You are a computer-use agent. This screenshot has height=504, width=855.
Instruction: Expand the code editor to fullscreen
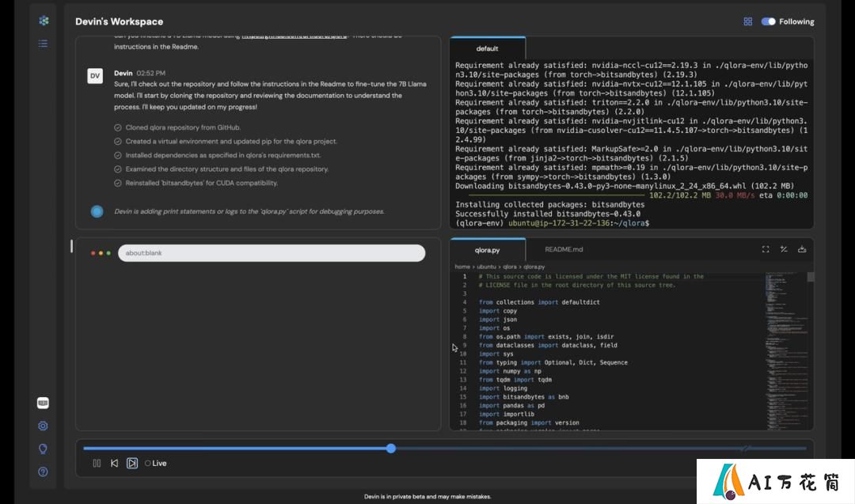(766, 249)
